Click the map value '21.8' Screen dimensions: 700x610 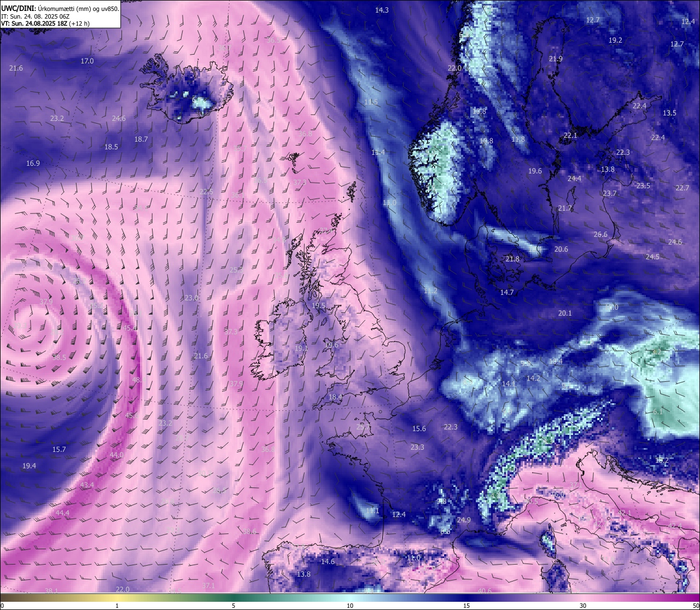512,259
